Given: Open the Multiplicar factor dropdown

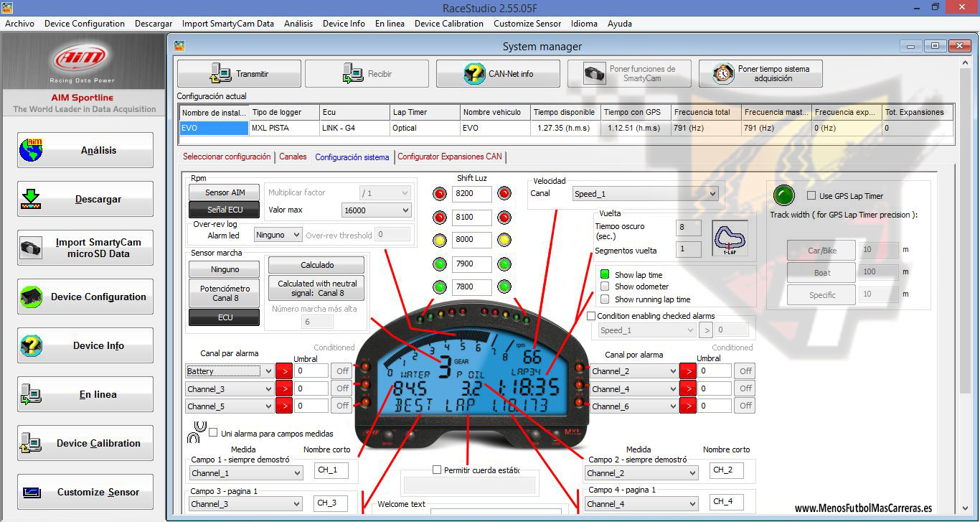Looking at the screenshot, I should (385, 193).
